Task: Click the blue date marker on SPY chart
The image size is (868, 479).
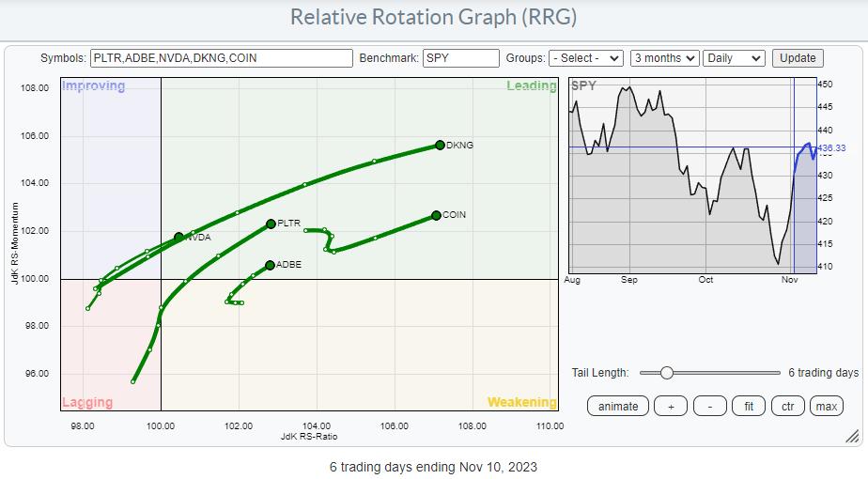Action: (794, 174)
